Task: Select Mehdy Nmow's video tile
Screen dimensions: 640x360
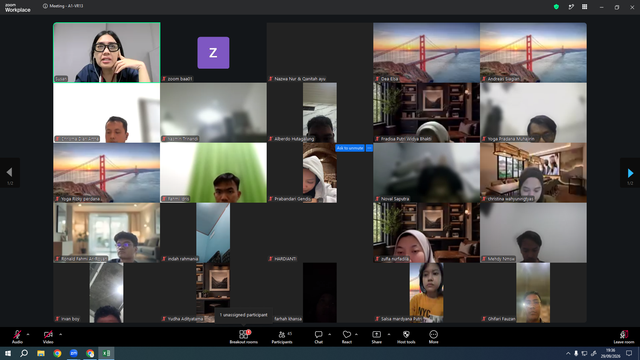Action: click(533, 233)
